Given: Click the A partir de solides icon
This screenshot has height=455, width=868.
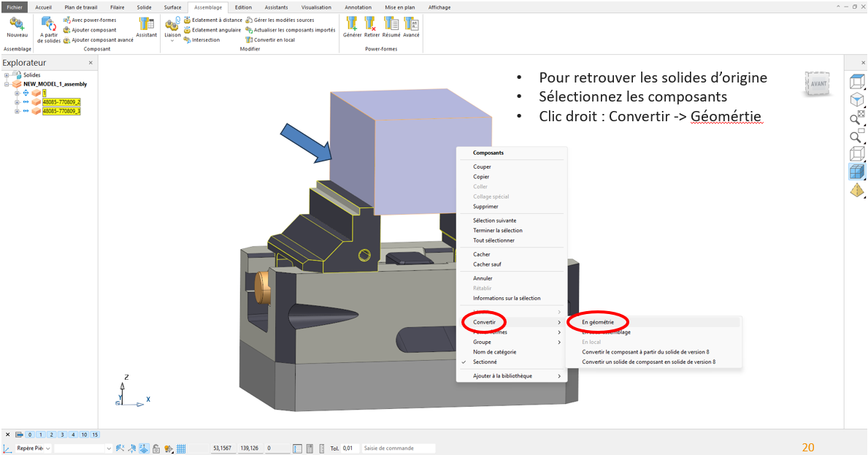Looking at the screenshot, I should pyautogui.click(x=49, y=24).
